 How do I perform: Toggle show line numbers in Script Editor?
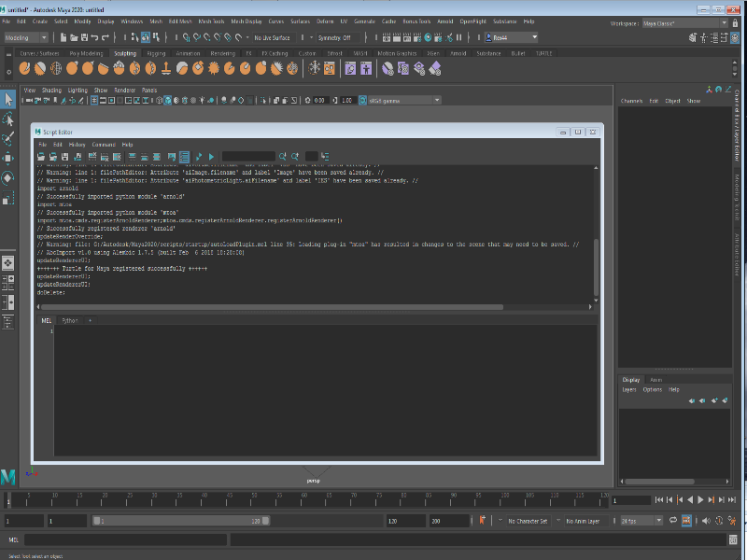(184, 157)
